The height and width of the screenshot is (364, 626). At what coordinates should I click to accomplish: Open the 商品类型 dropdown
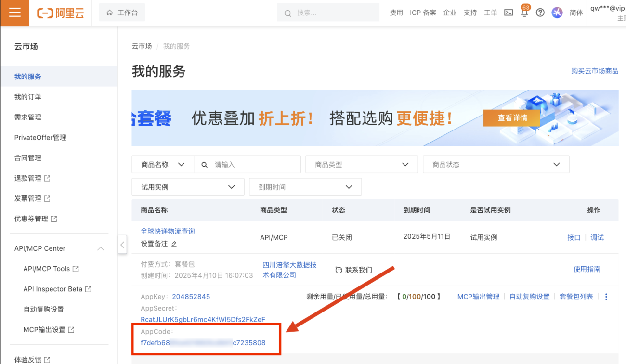point(362,164)
